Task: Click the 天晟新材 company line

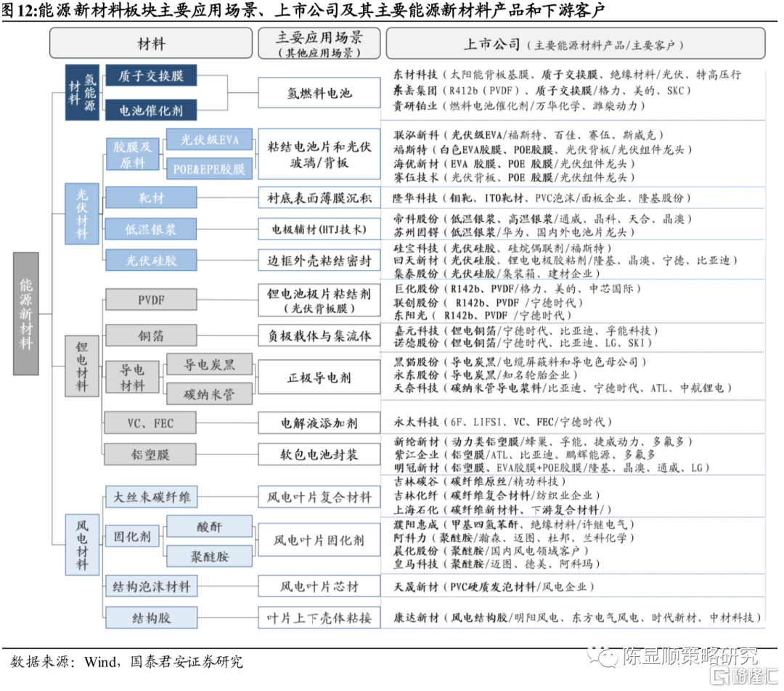Action: (x=494, y=586)
